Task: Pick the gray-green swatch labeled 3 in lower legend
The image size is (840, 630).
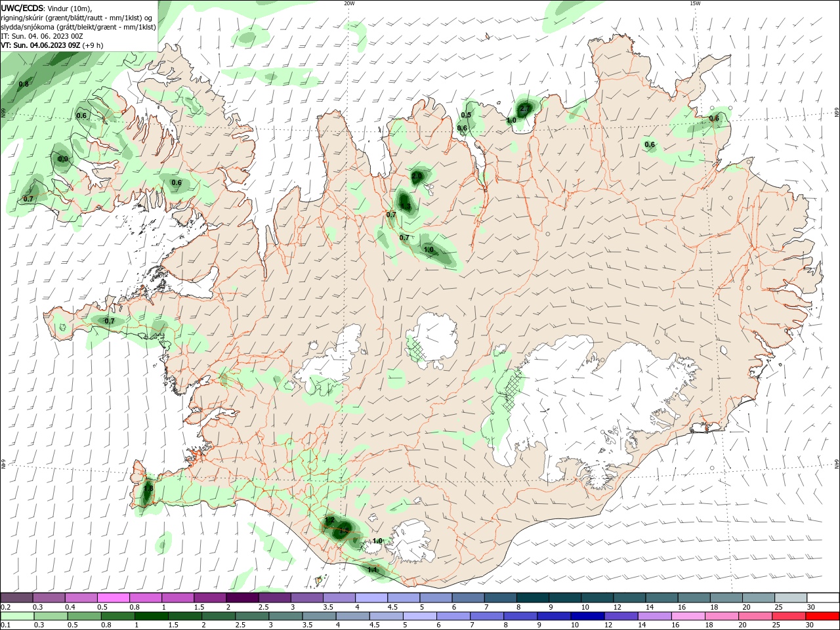Action: pos(285,616)
